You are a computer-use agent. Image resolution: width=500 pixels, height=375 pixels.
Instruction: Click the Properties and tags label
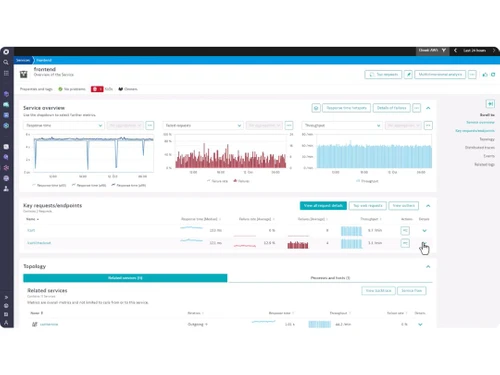36,89
